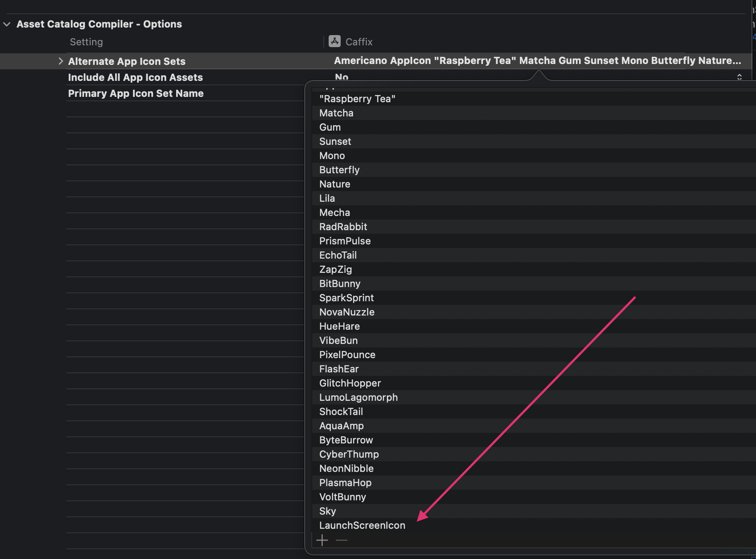Click the Include All App Icon Assets setting
The height and width of the screenshot is (559, 756).
pyautogui.click(x=135, y=77)
